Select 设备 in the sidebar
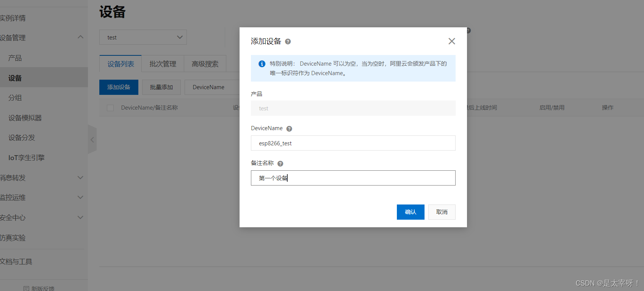This screenshot has height=291, width=644. (44, 78)
